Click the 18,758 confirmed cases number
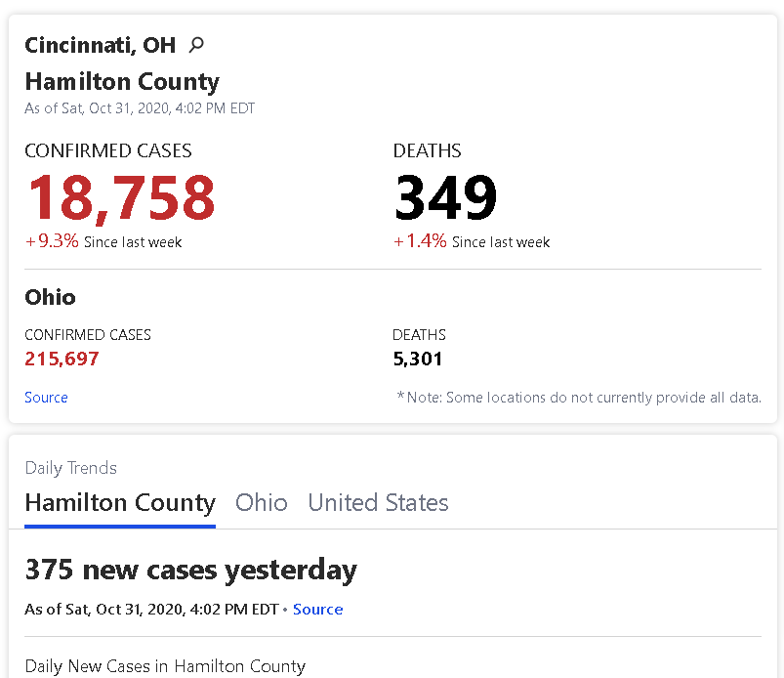784x678 pixels. pyautogui.click(x=120, y=197)
